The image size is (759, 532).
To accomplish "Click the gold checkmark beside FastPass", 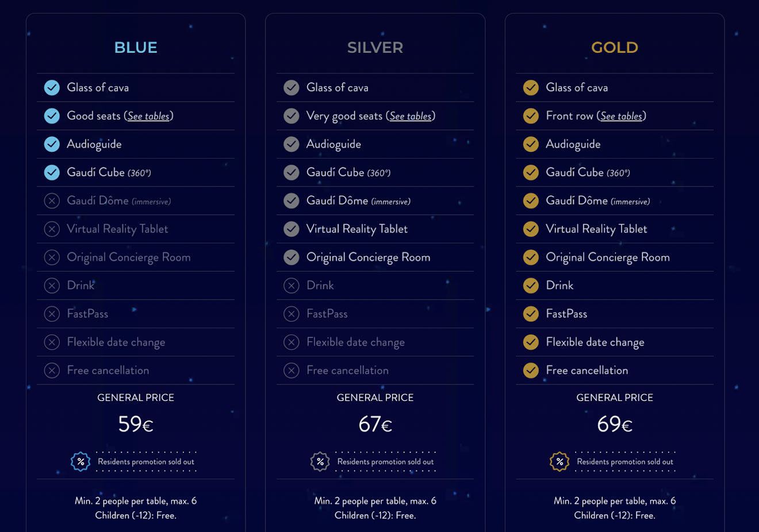I will [531, 314].
